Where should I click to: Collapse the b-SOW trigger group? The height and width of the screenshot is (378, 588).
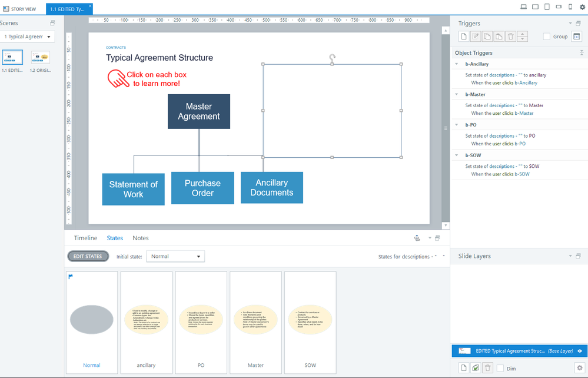[x=457, y=155]
